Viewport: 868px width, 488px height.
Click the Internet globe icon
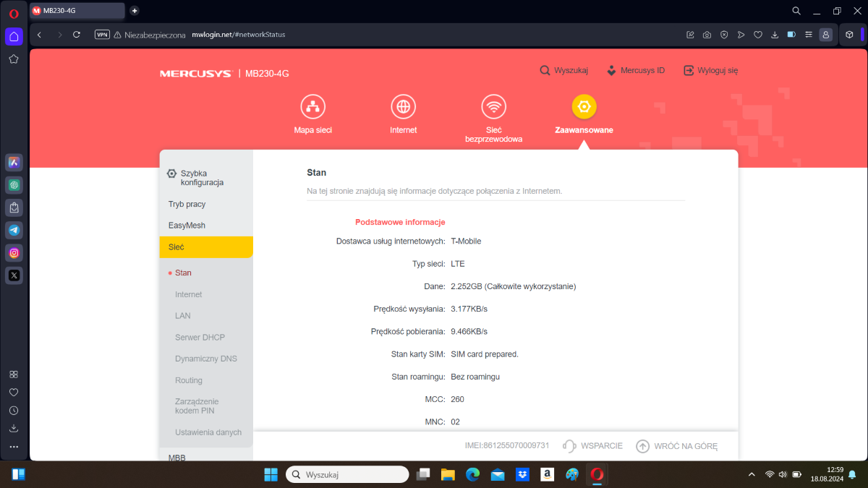403,107
